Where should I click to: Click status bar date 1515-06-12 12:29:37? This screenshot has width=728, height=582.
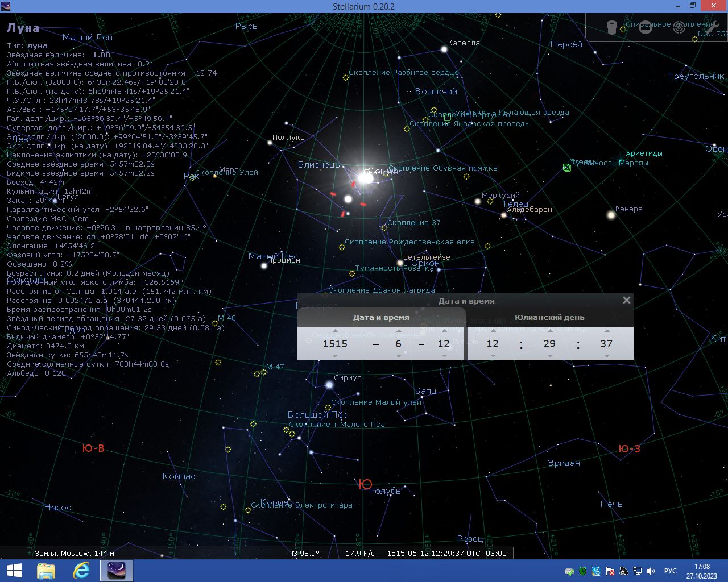coord(446,553)
